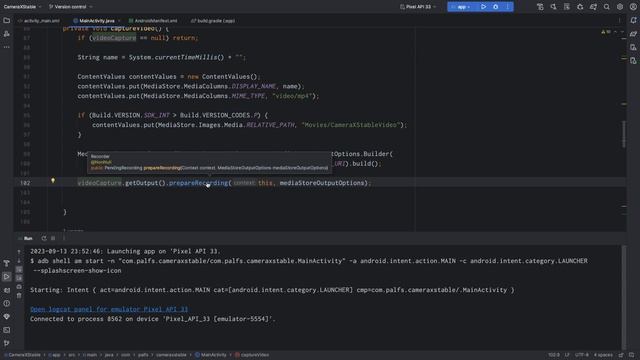The image size is (640, 360).
Task: Click the Search Everywhere magnifier icon
Action: [x=607, y=7]
